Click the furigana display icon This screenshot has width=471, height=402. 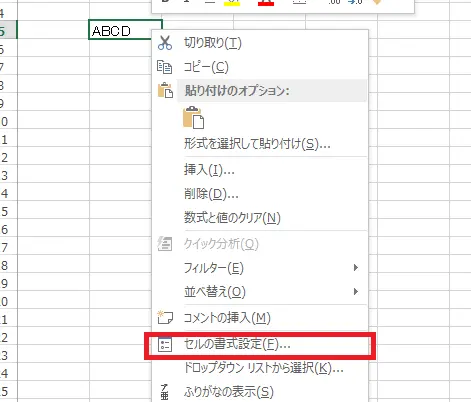tap(165, 392)
